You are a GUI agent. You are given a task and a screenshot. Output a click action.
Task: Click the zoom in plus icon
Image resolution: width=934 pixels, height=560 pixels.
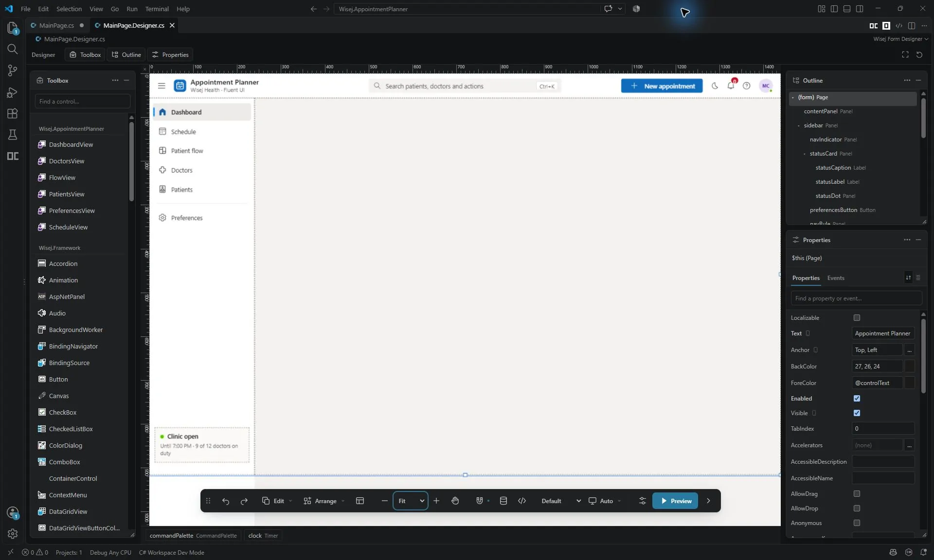click(x=436, y=501)
